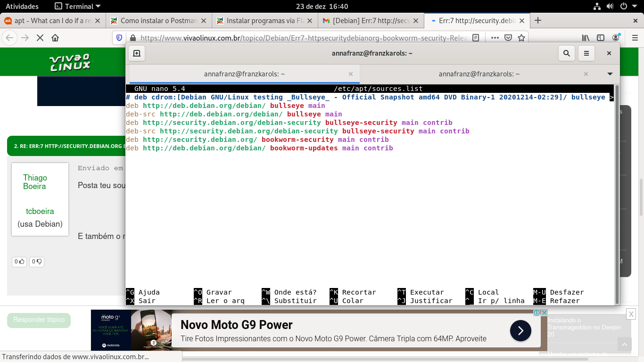The height and width of the screenshot is (362, 644).
Task: Click the thumbs up vote button
Action: click(19, 262)
